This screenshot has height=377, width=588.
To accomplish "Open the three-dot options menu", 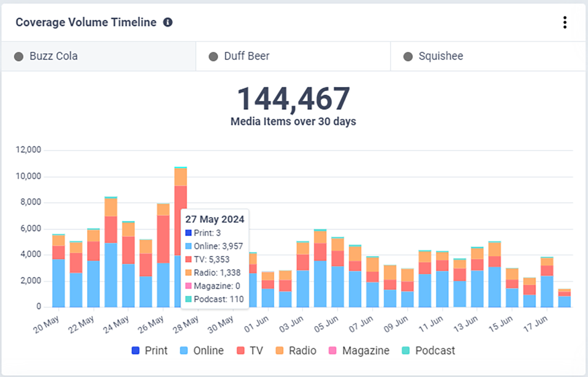I will pyautogui.click(x=565, y=22).
